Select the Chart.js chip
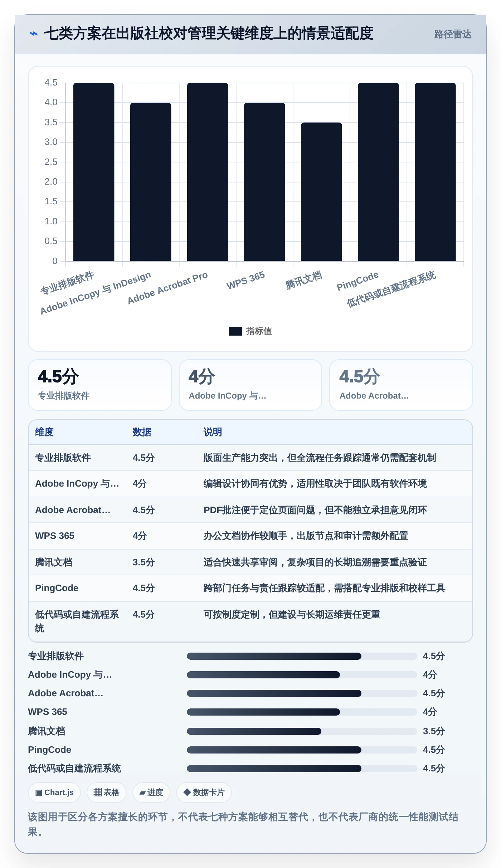The height and width of the screenshot is (868, 501). [x=54, y=793]
